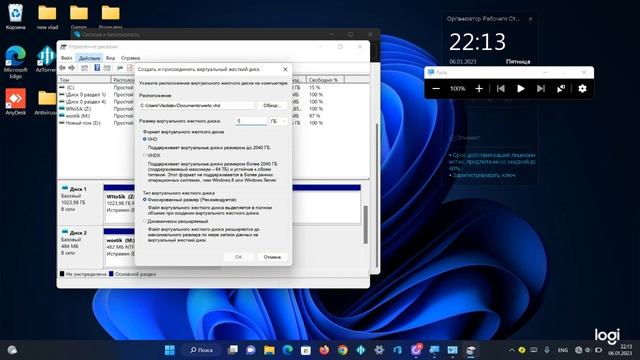Click the back arrow in Disk Management toolbar
The image size is (640, 360).
tap(62, 68)
